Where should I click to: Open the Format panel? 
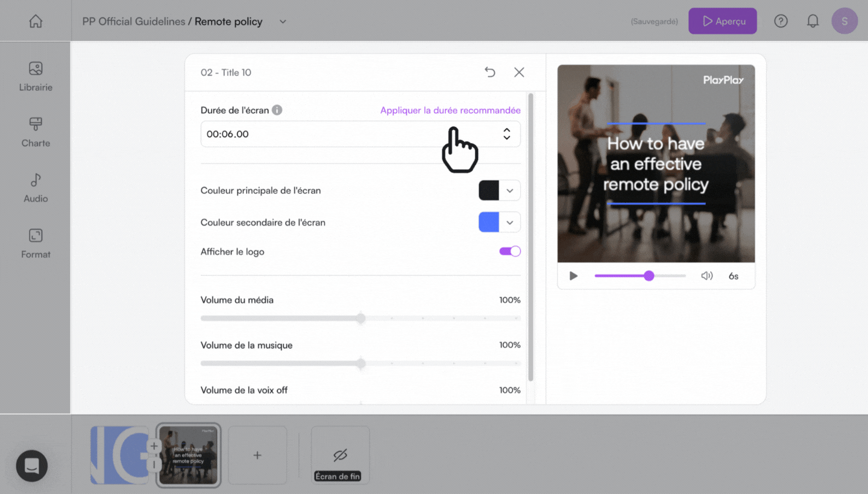pos(36,243)
